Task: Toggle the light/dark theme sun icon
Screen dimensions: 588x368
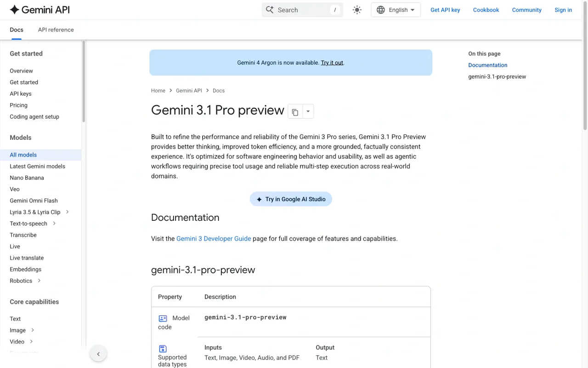Action: pos(357,10)
